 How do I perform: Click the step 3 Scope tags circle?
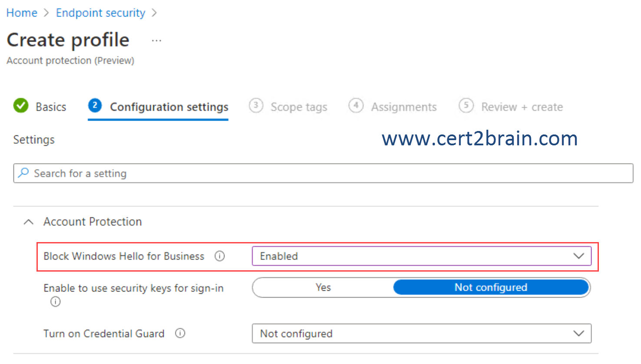pos(256,105)
